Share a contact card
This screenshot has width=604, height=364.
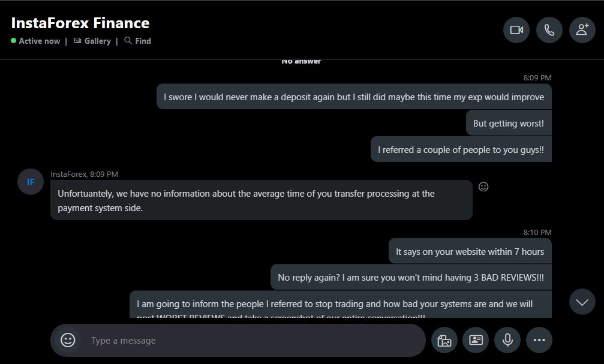pyautogui.click(x=476, y=340)
